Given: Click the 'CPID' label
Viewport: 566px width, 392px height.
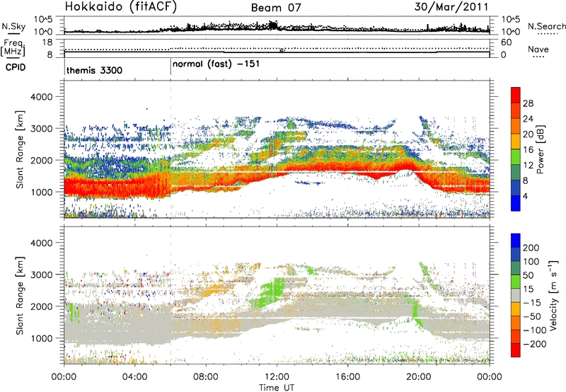Looking at the screenshot, I should point(16,67).
